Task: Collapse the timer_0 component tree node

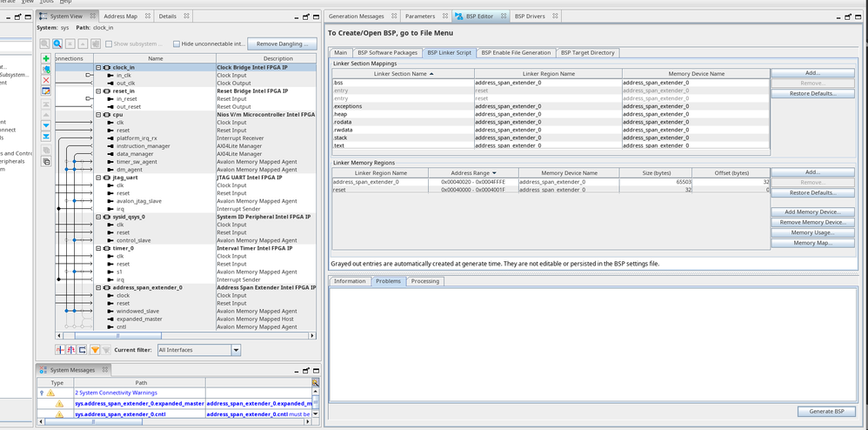Action: point(99,248)
